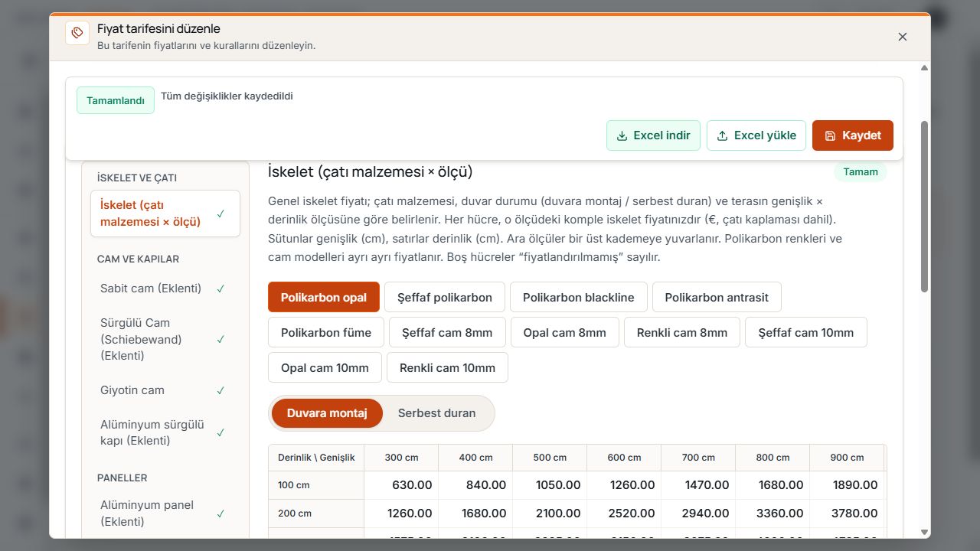Open Alüminyum sürgülü kapı (Eklenti) section

click(x=165, y=432)
